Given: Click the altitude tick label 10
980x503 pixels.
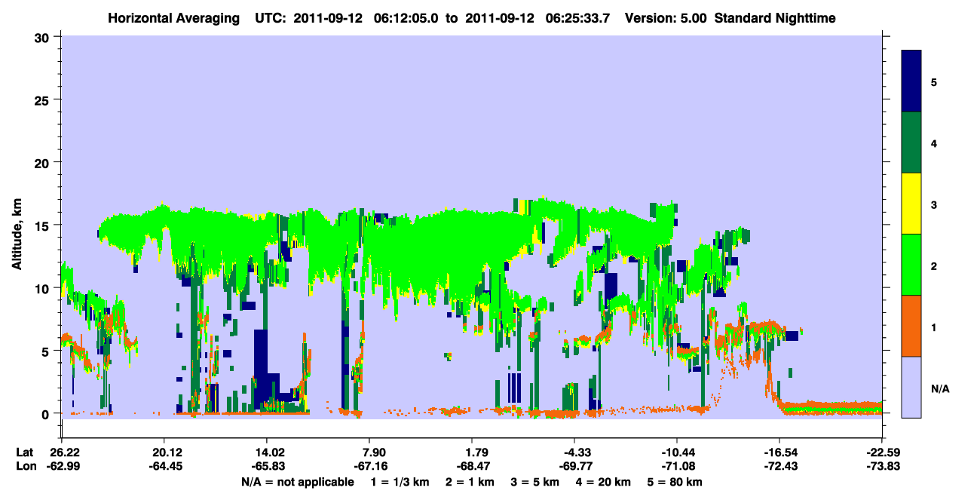Looking at the screenshot, I should coord(44,288).
